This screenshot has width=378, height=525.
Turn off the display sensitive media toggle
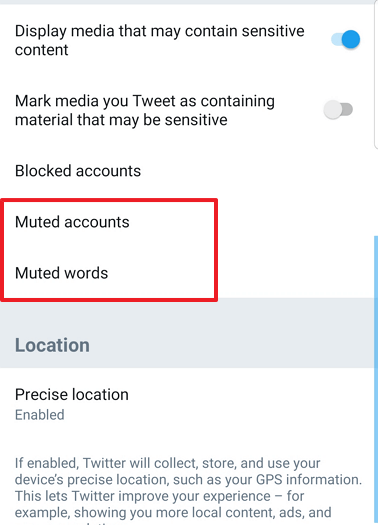click(345, 39)
